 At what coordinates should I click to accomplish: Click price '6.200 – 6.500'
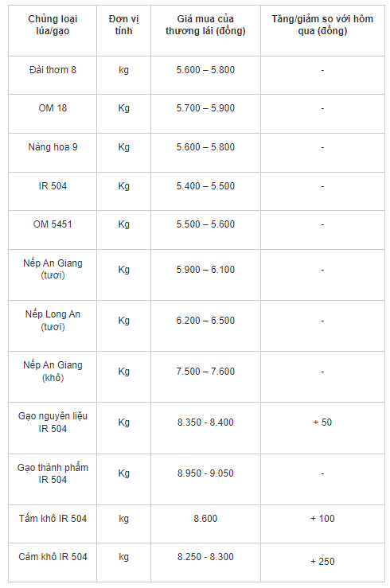[205, 320]
